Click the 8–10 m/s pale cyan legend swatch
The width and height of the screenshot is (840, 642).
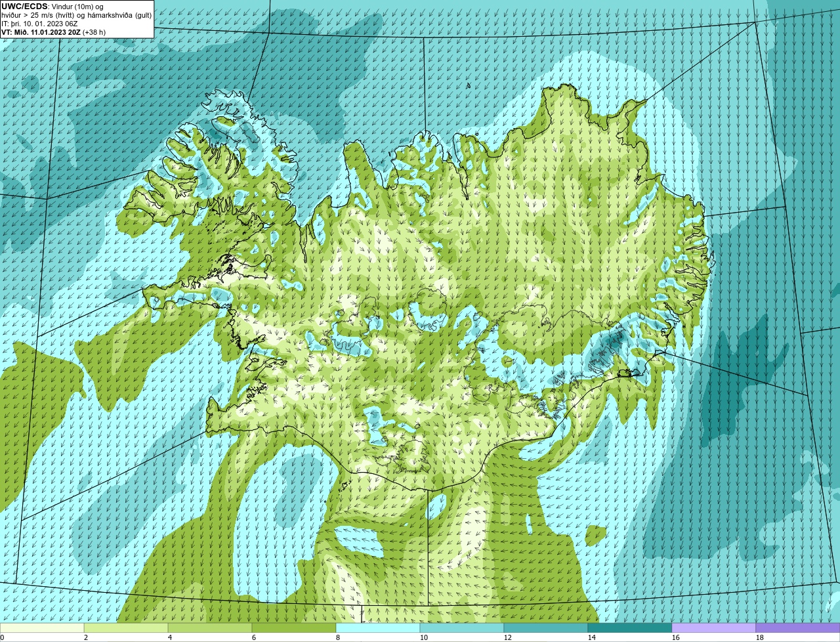pos(378,628)
